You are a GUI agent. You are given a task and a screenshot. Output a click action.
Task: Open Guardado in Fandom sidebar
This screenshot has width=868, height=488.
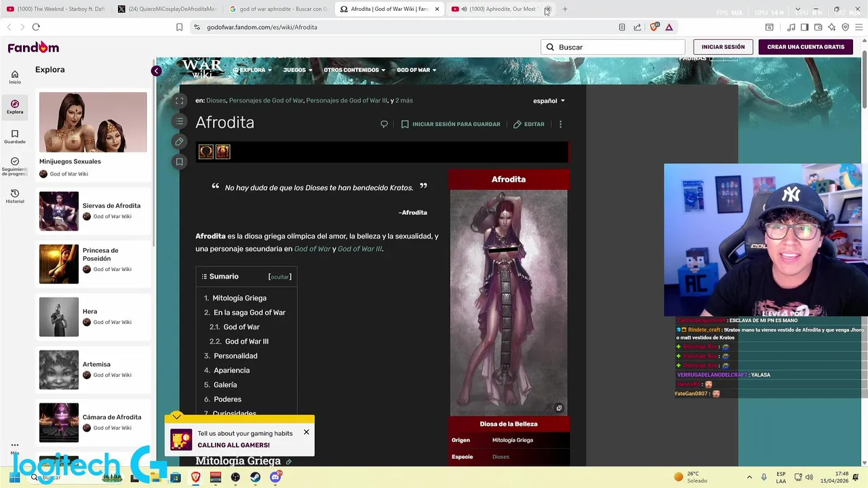[15, 137]
